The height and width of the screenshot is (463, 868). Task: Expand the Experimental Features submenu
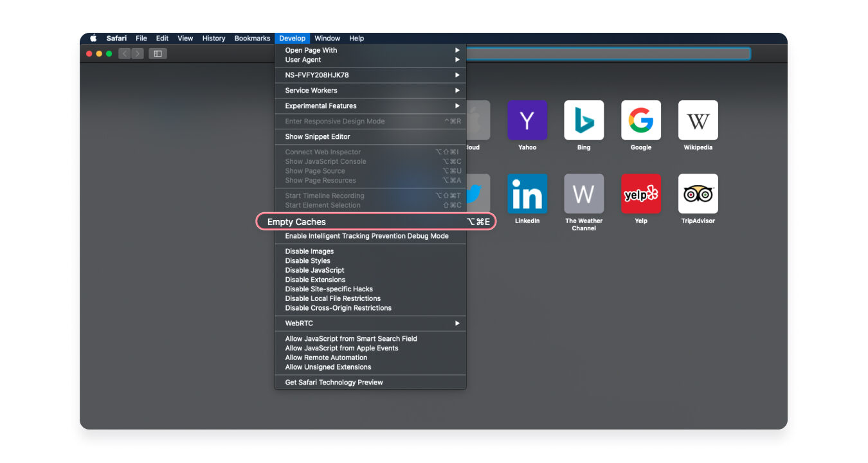tap(321, 105)
